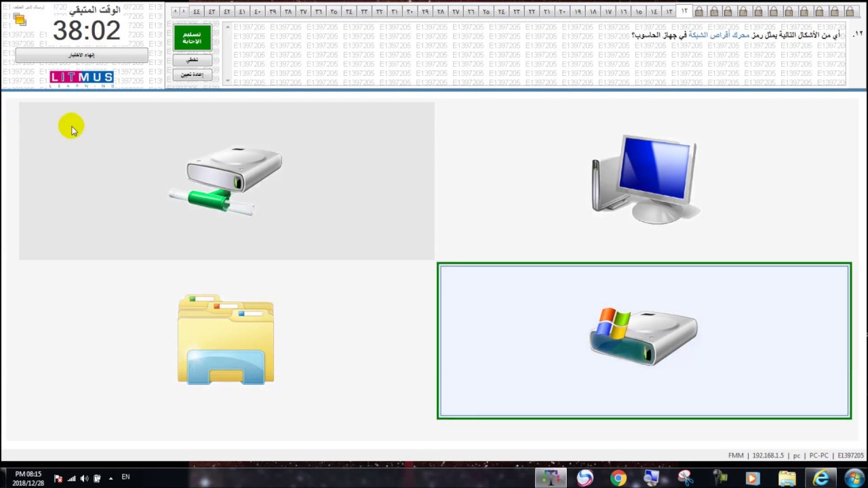Open the Windows Start menu orb
This screenshot has height=488, width=868.
point(854,478)
